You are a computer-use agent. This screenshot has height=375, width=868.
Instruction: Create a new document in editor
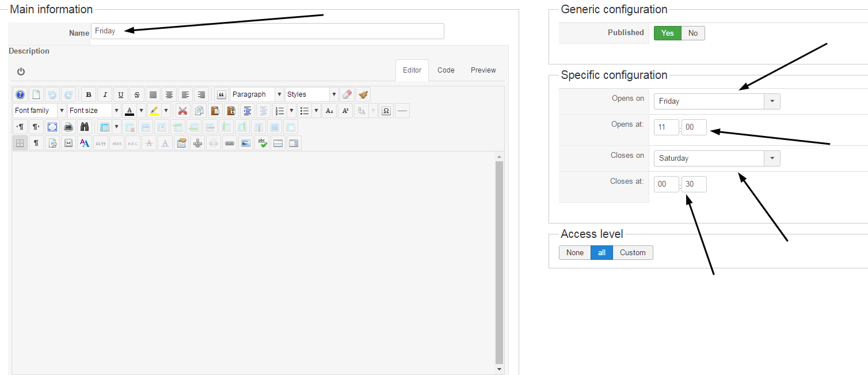pyautogui.click(x=36, y=94)
